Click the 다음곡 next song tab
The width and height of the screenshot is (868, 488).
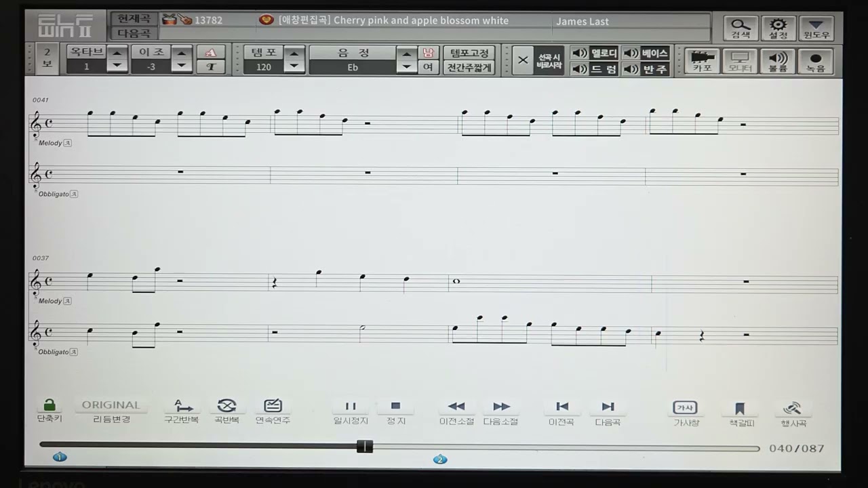[x=133, y=33]
